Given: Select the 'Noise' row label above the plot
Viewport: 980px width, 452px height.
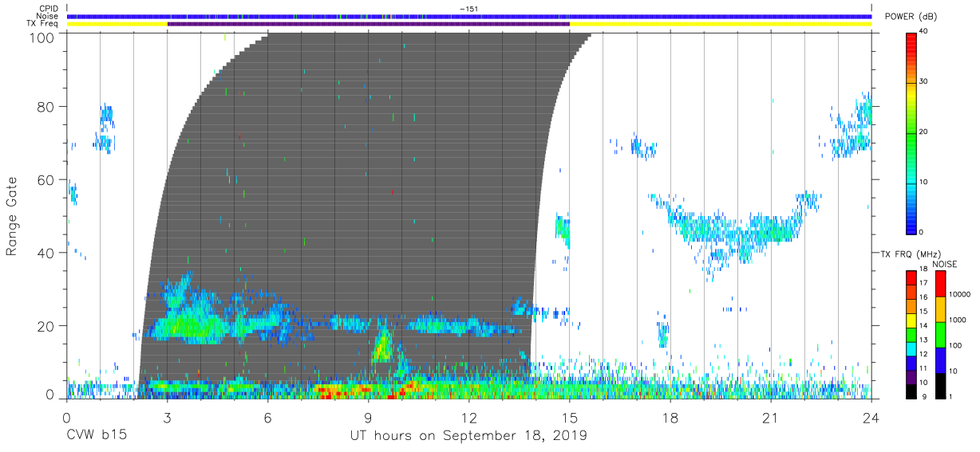Looking at the screenshot, I should (48, 16).
